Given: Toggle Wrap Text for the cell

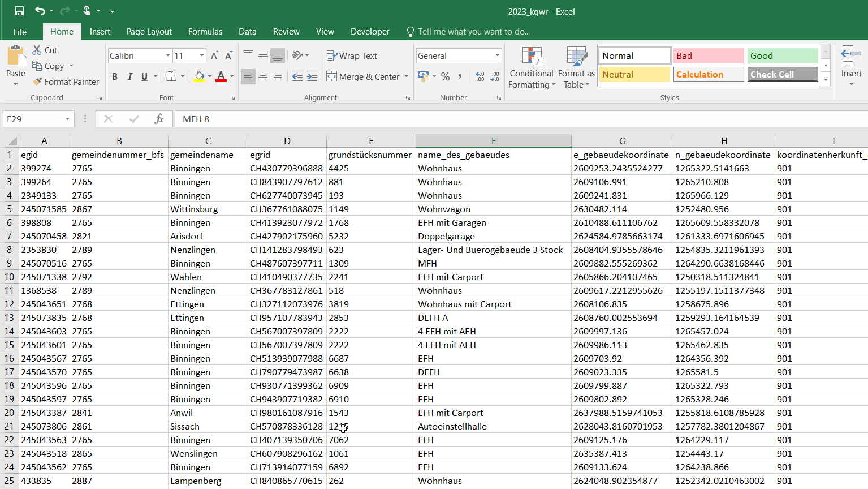Looking at the screenshot, I should [x=352, y=55].
